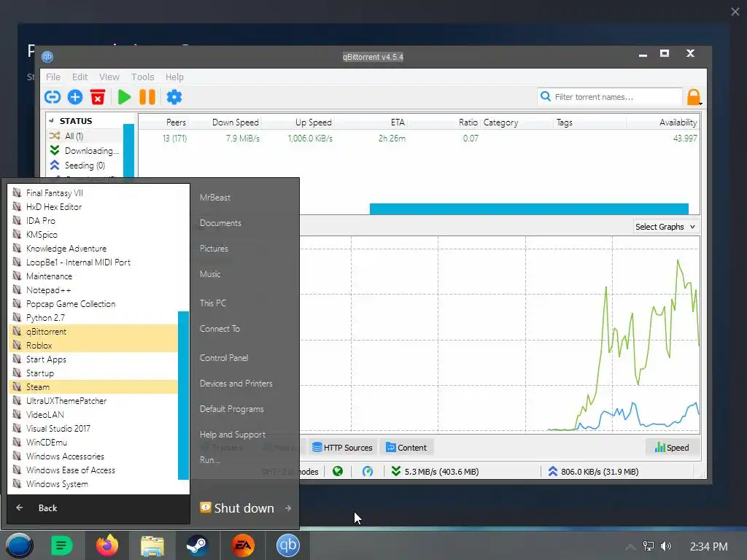Click the 7.9 MiB/s down speed cell
The image size is (747, 560).
(x=243, y=139)
